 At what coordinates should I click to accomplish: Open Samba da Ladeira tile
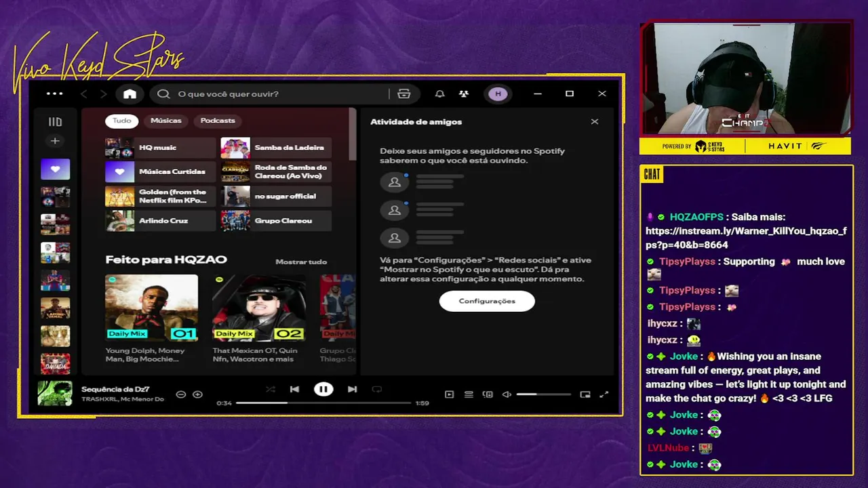[276, 148]
